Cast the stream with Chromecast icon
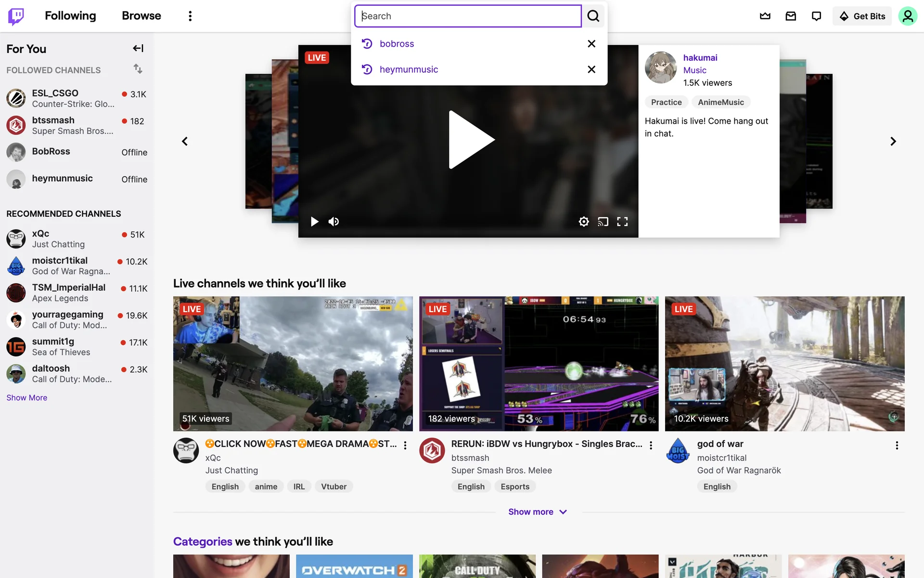This screenshot has width=924, height=578. [x=603, y=222]
